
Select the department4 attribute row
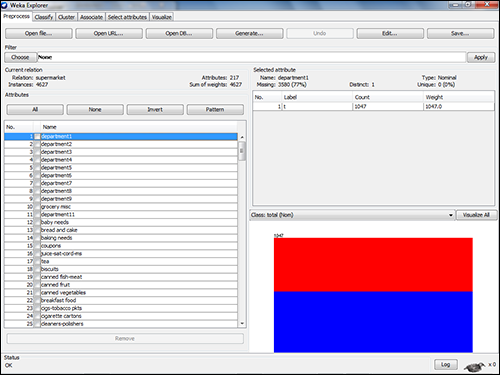(121, 160)
